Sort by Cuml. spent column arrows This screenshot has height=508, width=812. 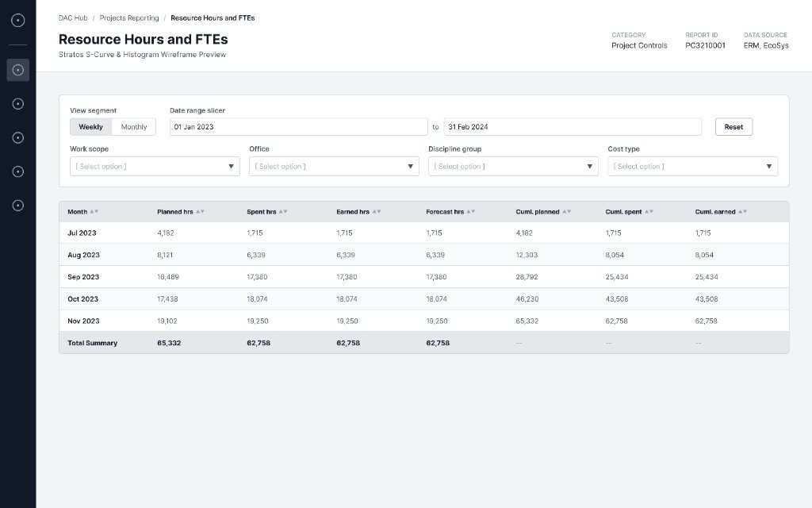tap(649, 211)
